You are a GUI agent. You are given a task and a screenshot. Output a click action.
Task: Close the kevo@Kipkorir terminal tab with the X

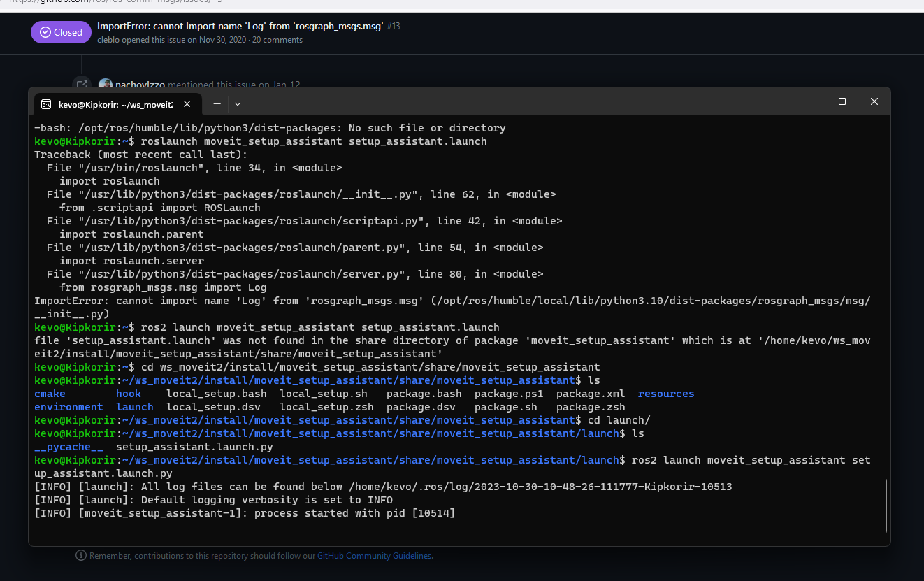tap(187, 103)
